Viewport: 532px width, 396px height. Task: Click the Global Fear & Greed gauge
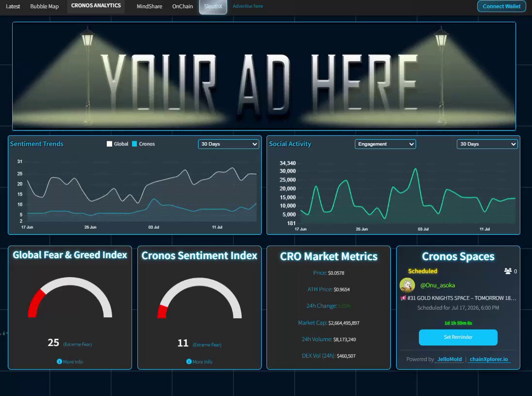pos(70,297)
